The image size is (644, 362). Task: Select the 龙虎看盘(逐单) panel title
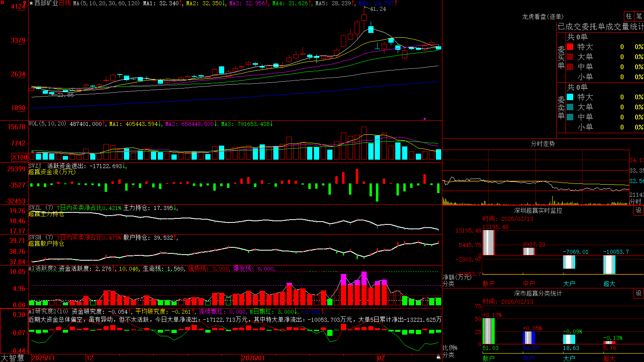coord(543,16)
